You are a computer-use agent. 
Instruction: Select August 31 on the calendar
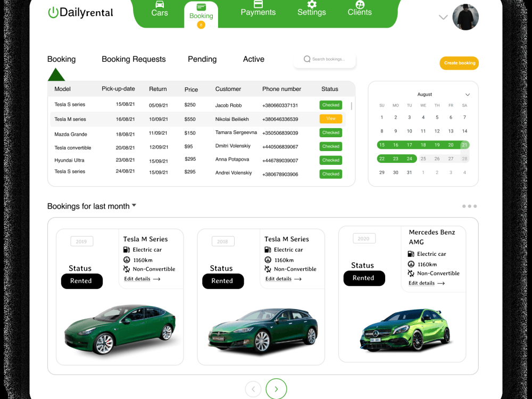click(x=410, y=173)
